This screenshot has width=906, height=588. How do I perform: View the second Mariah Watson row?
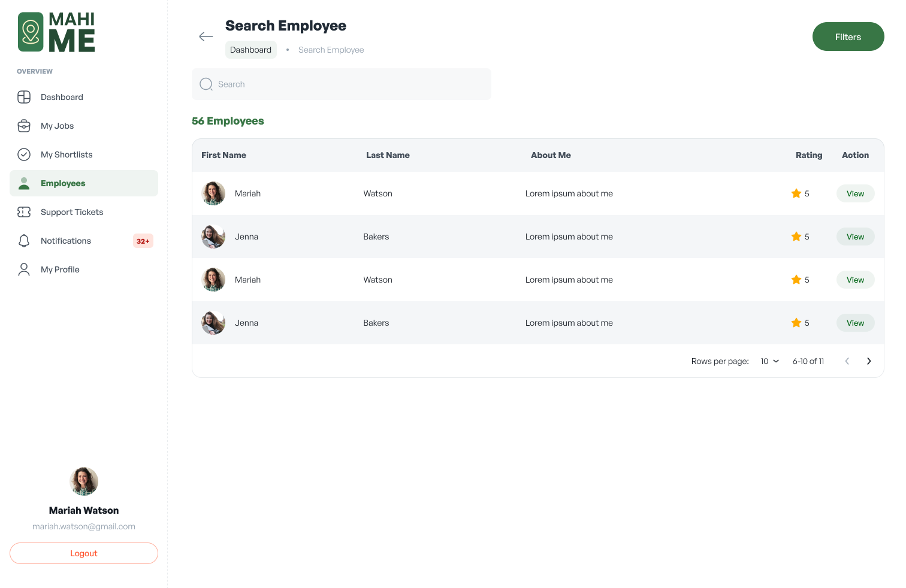tap(856, 280)
